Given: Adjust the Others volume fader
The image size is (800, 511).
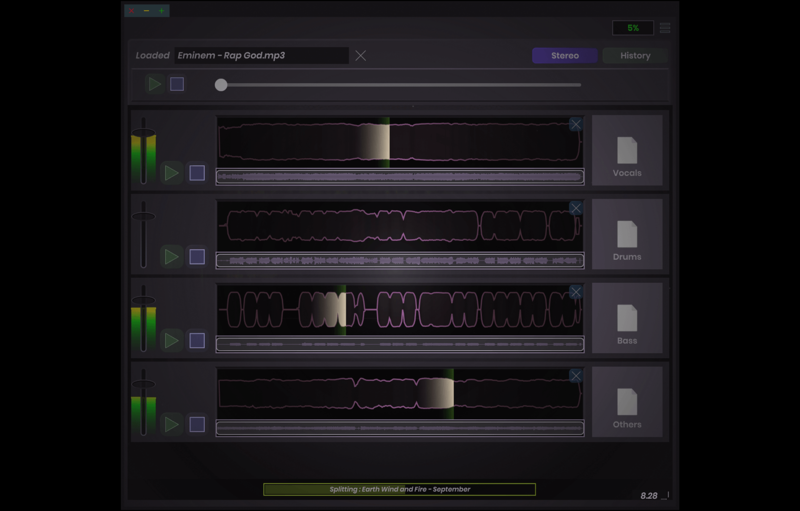Looking at the screenshot, I should pos(143,384).
